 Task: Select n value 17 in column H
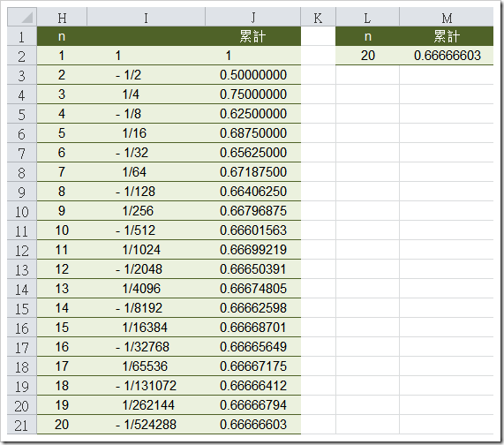click(x=62, y=366)
